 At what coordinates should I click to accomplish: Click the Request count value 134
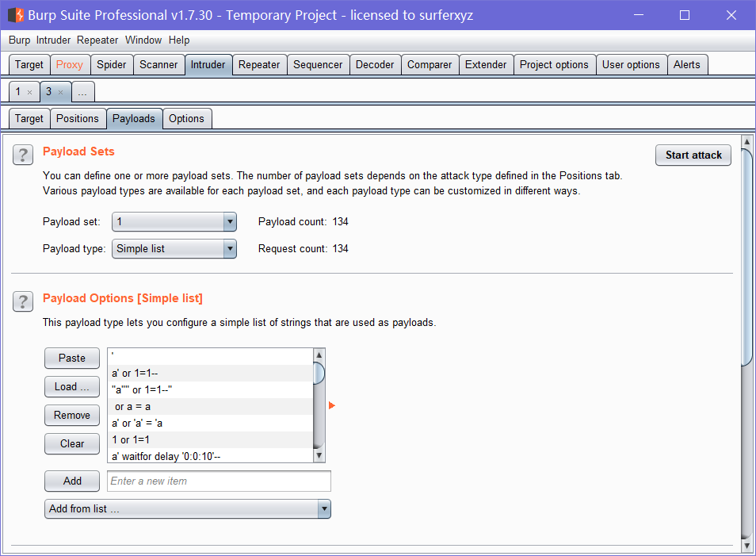pos(341,248)
